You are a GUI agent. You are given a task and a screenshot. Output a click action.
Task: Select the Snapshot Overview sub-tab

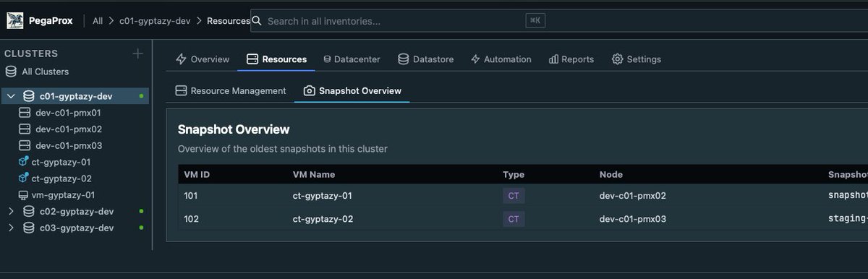click(352, 91)
